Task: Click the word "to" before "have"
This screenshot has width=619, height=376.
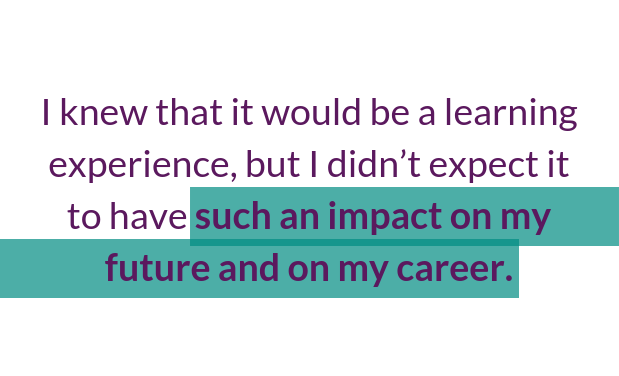Action: click(x=84, y=217)
